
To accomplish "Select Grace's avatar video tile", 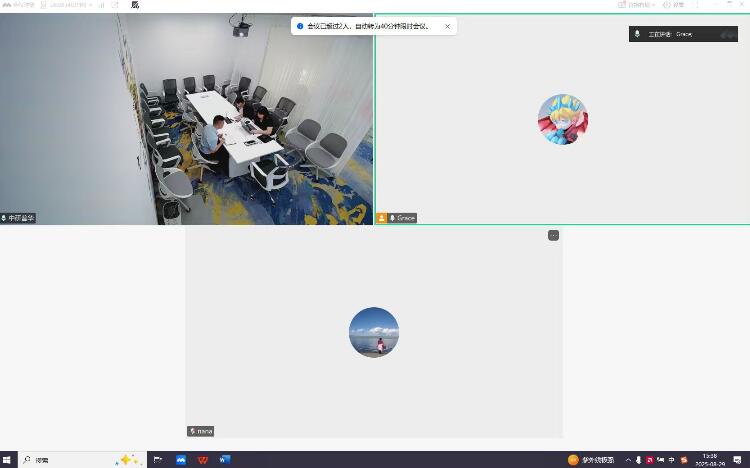I will (562, 119).
